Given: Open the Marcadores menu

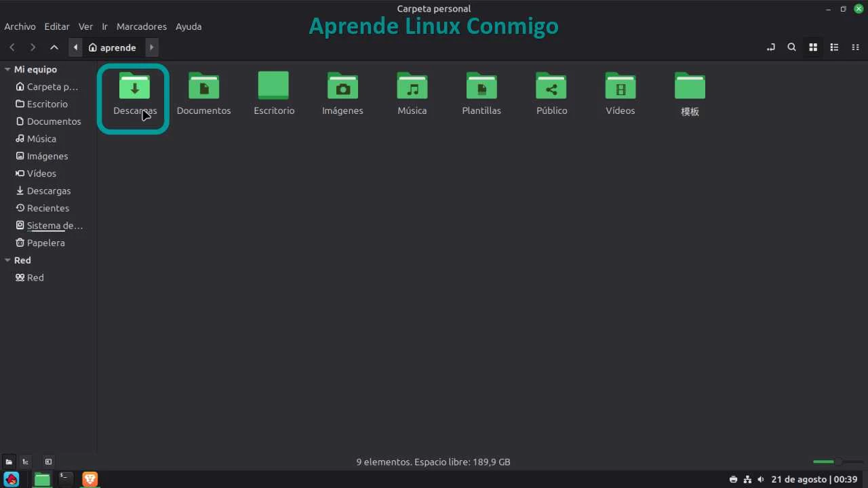Looking at the screenshot, I should point(142,26).
